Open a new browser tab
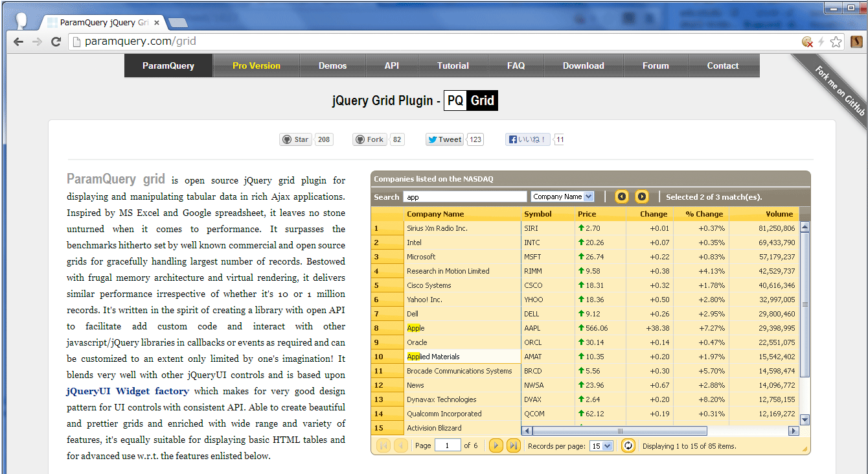This screenshot has width=868, height=474. click(178, 23)
